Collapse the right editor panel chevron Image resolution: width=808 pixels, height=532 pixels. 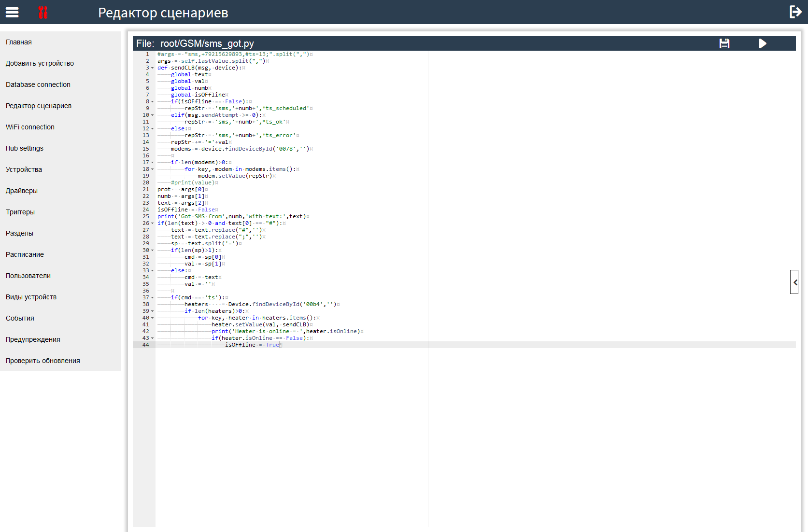point(794,282)
